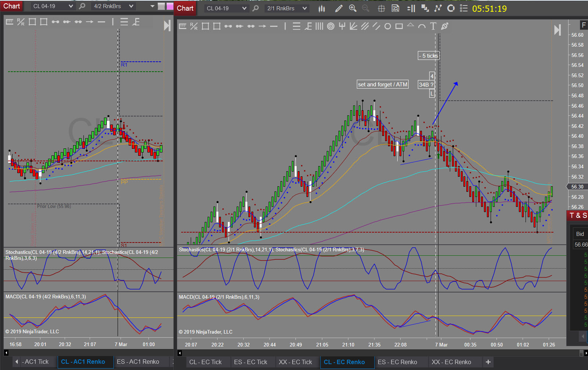The width and height of the screenshot is (588, 370).
Task: Expand left chart toolbar overflow arrow
Action: tap(153, 6)
